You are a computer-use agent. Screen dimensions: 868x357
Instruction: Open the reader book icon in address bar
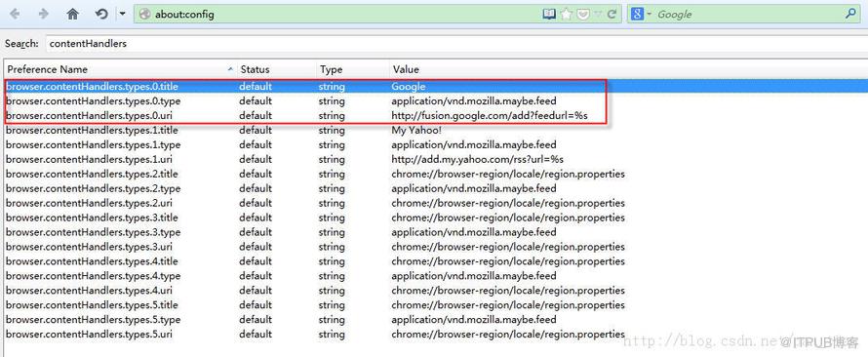[548, 15]
